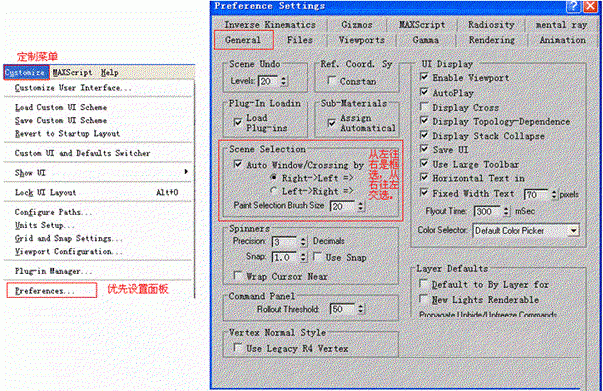Enable Wrap Cursor Near checkbox
603x391 pixels.
(238, 275)
